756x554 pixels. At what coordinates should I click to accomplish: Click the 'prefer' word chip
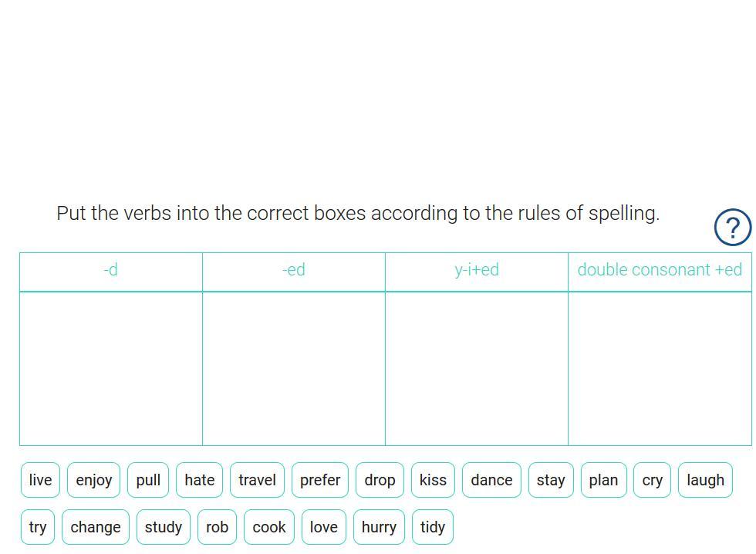point(320,480)
